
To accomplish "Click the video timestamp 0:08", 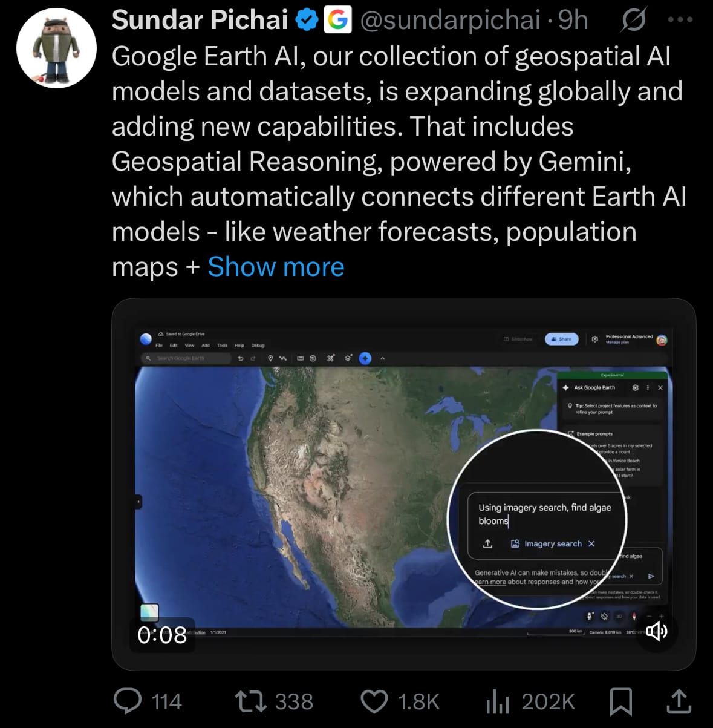I will pyautogui.click(x=162, y=635).
